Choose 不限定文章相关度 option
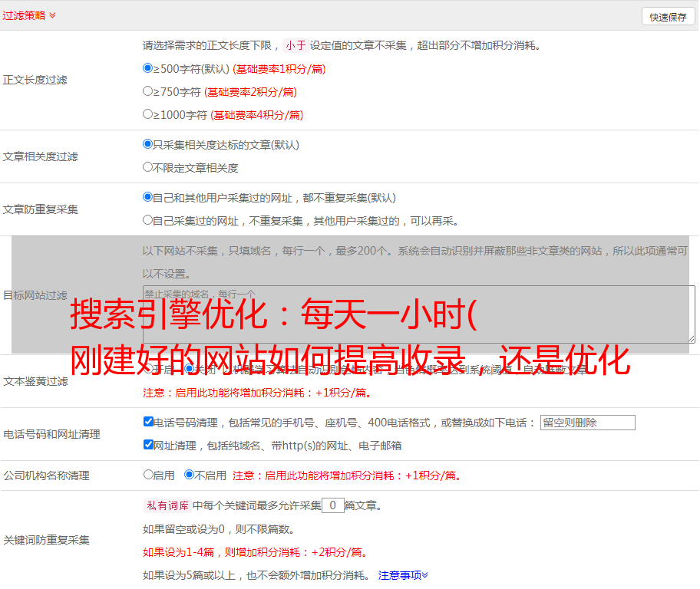The height and width of the screenshot is (589, 700). pyautogui.click(x=147, y=167)
